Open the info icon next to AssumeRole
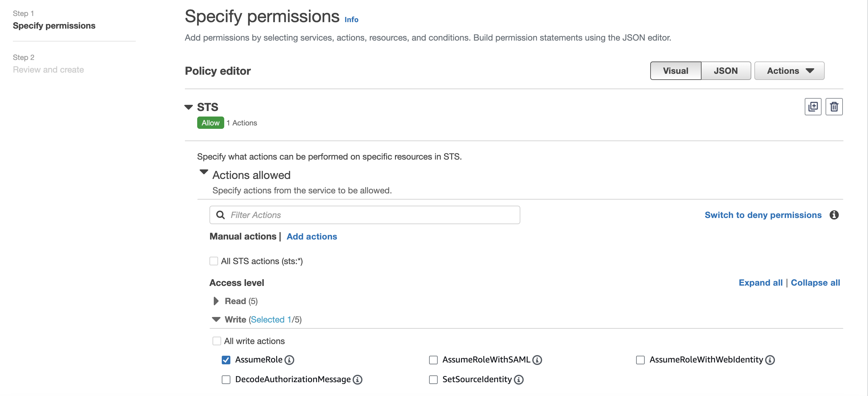This screenshot has height=396, width=868. 289,360
